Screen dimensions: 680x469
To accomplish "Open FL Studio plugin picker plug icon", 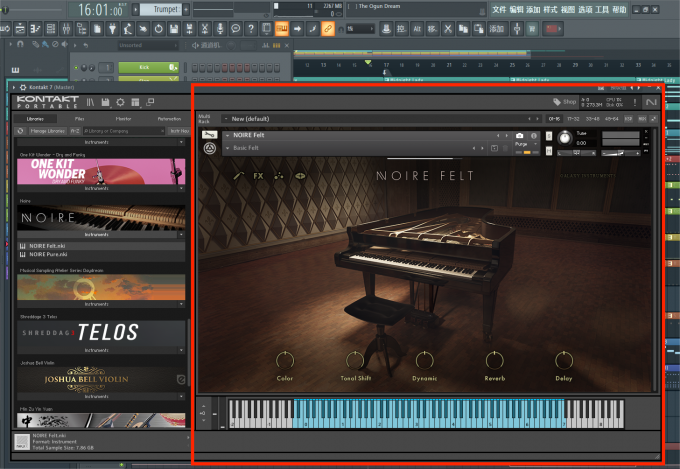I will click(x=112, y=29).
